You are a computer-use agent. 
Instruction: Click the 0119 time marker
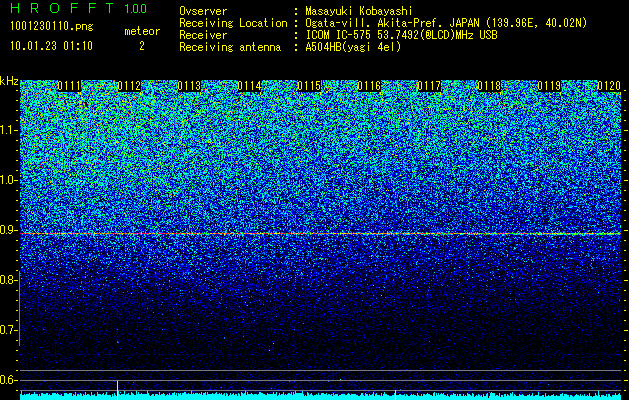549,86
